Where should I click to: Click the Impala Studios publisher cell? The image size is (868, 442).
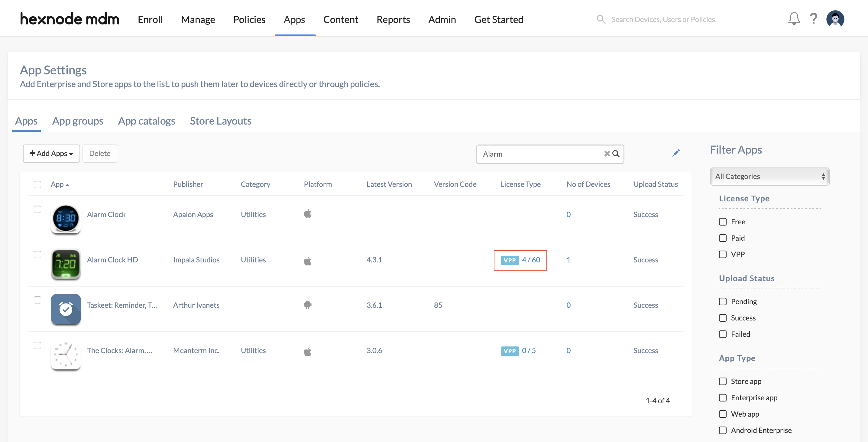196,260
